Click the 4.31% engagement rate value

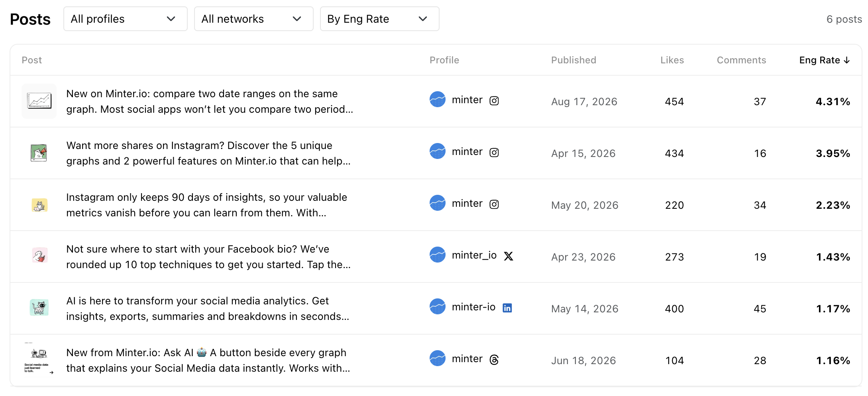click(833, 102)
